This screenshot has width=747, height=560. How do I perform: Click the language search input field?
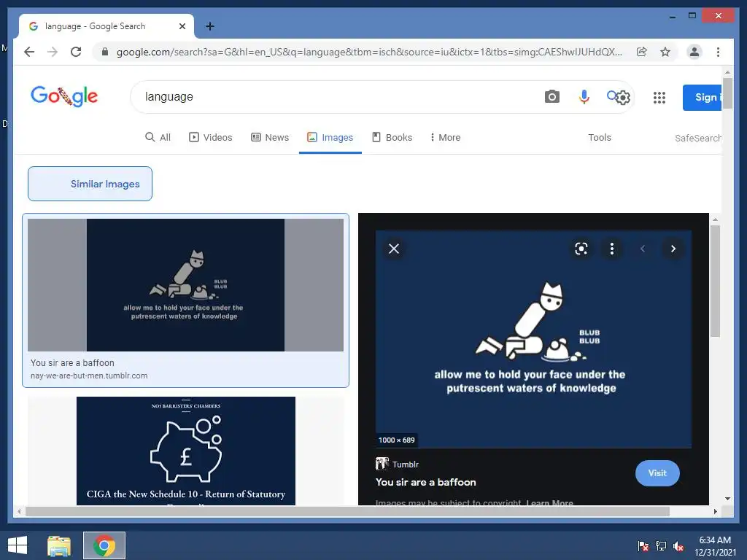(x=333, y=97)
